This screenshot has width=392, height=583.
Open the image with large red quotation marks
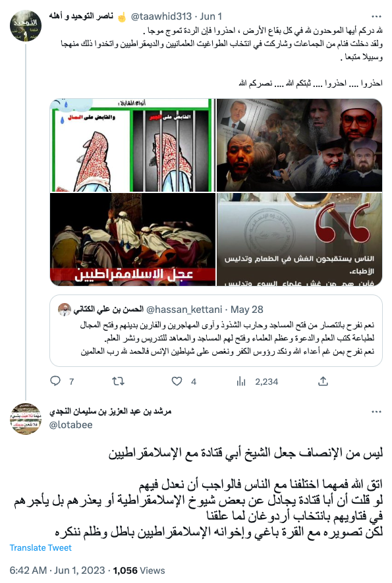[x=299, y=239]
